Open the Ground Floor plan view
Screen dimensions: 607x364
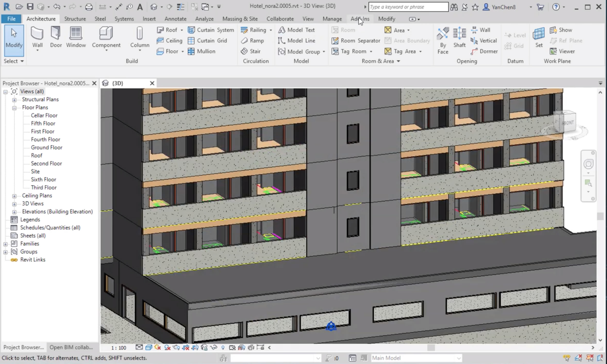pos(47,147)
